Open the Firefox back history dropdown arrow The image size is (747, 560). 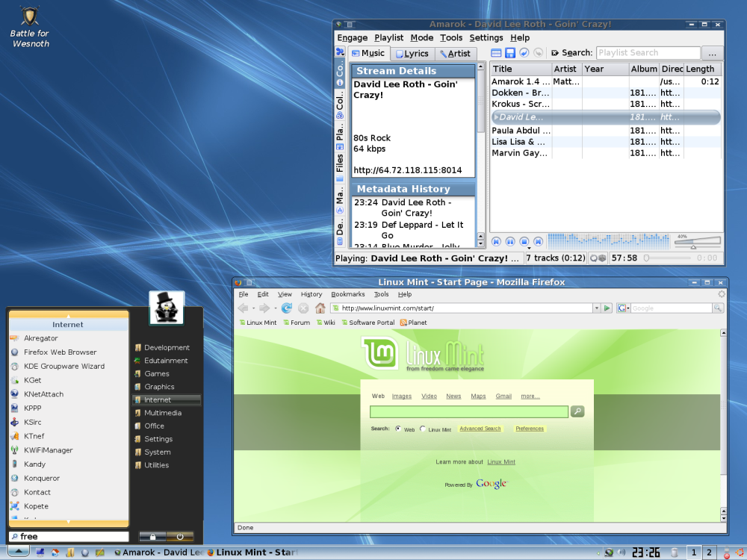[x=253, y=308]
